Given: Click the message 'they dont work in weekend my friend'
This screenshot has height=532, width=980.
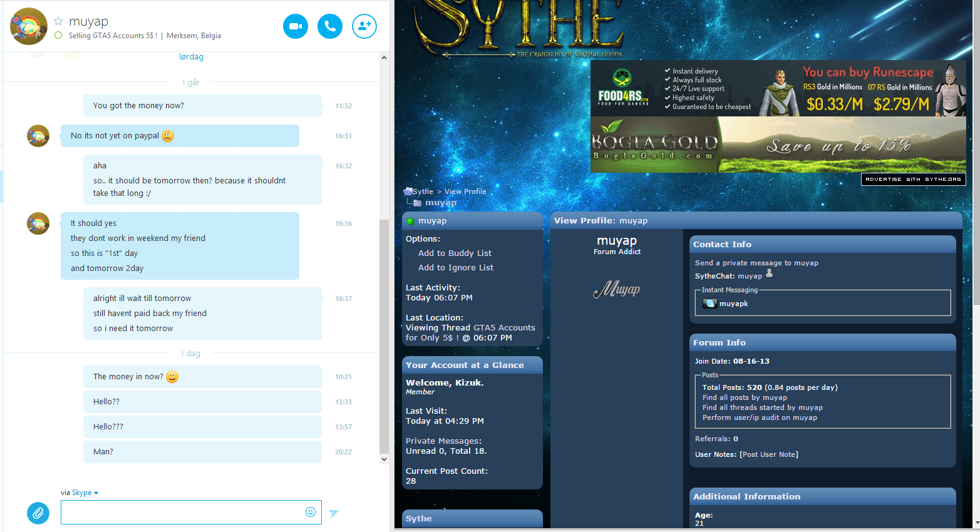Looking at the screenshot, I should click(x=138, y=238).
